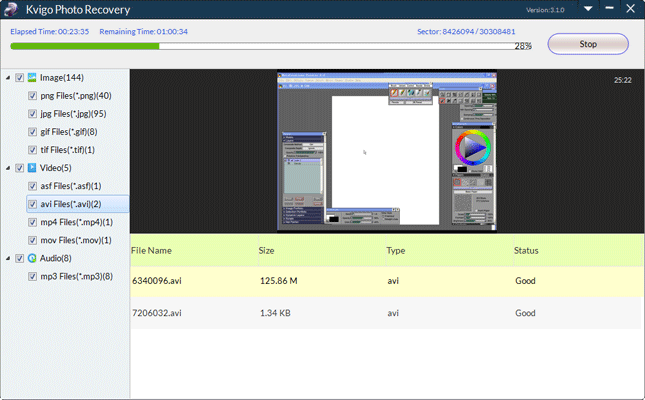Sort by File Name column header
This screenshot has width=645, height=400.
click(x=194, y=250)
